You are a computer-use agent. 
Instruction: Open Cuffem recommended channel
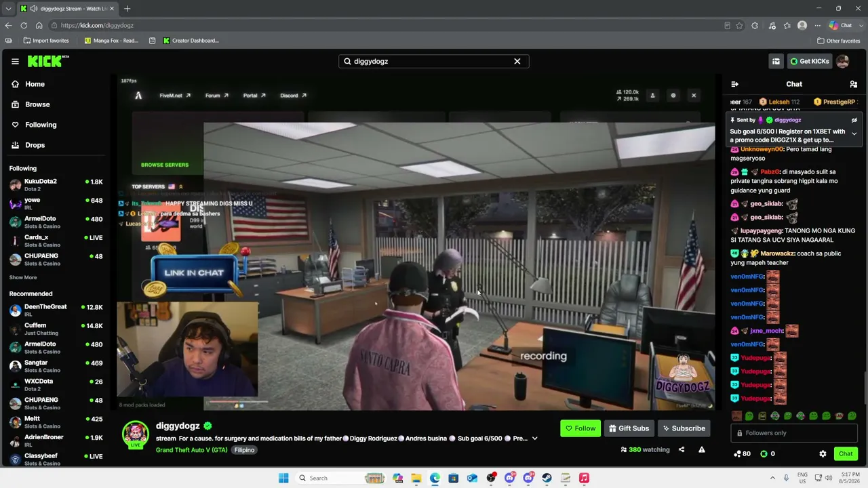(x=56, y=329)
